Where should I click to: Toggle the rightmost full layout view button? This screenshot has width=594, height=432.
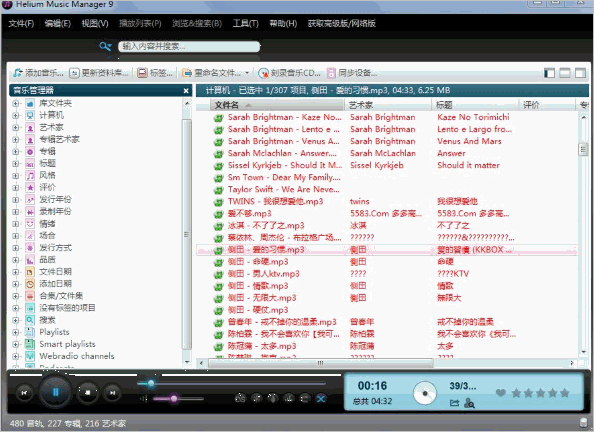[580, 73]
